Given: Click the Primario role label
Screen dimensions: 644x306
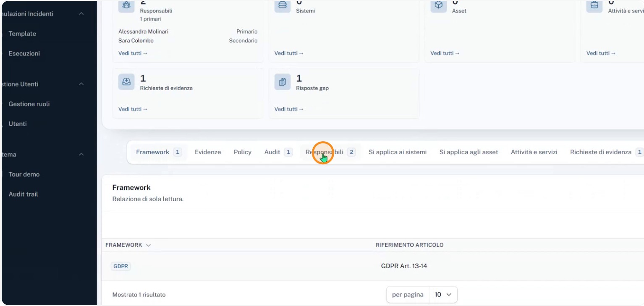Looking at the screenshot, I should click(247, 32).
